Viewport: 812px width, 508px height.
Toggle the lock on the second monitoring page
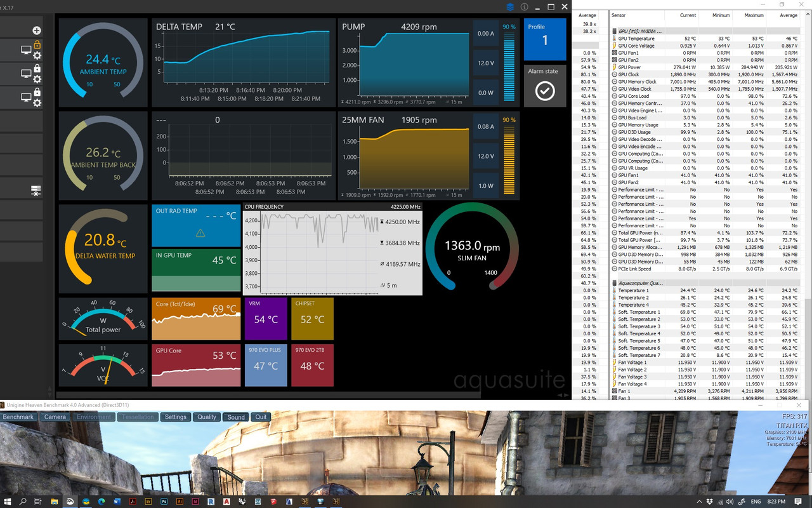(37, 69)
